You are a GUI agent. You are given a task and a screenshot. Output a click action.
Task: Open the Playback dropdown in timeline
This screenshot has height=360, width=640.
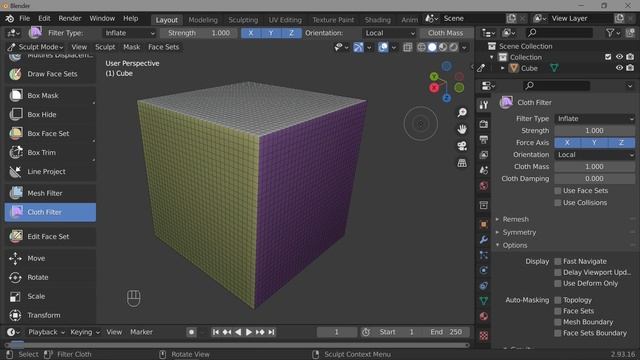point(46,332)
